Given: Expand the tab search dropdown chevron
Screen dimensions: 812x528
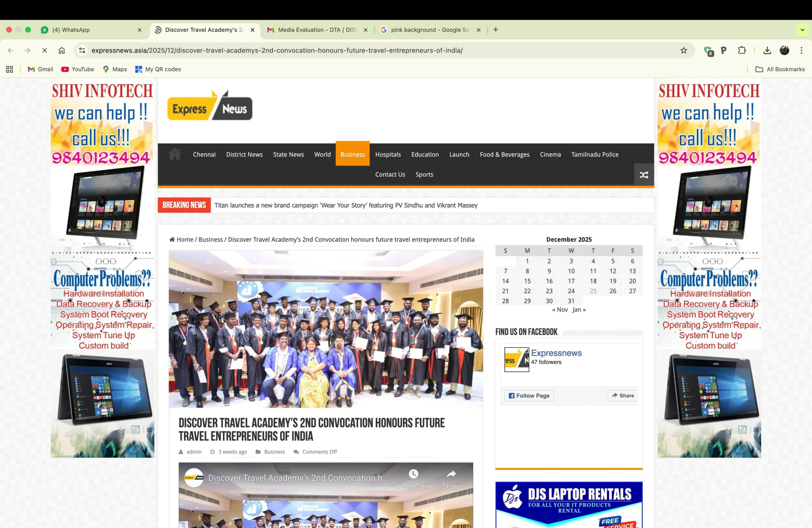Looking at the screenshot, I should coord(802,30).
